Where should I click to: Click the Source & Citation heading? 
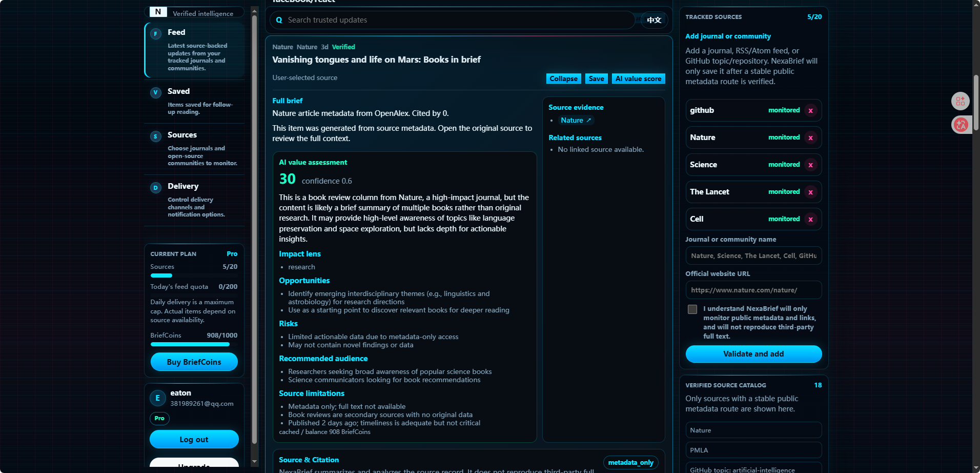tap(309, 460)
